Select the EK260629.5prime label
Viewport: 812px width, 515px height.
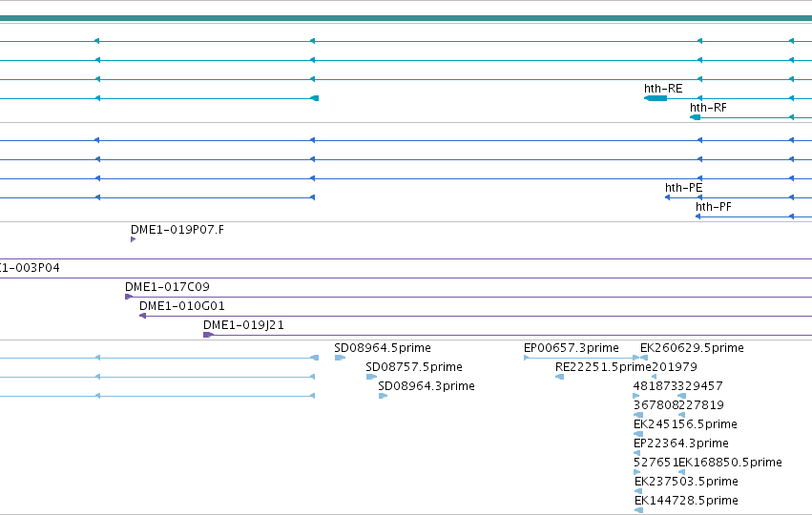(692, 348)
